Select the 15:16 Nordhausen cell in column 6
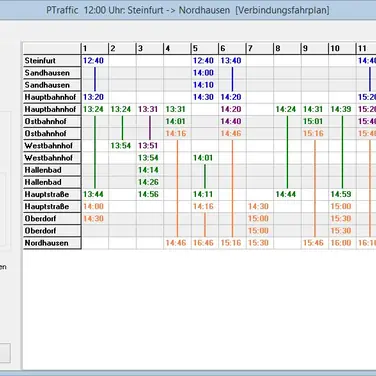 click(x=232, y=243)
